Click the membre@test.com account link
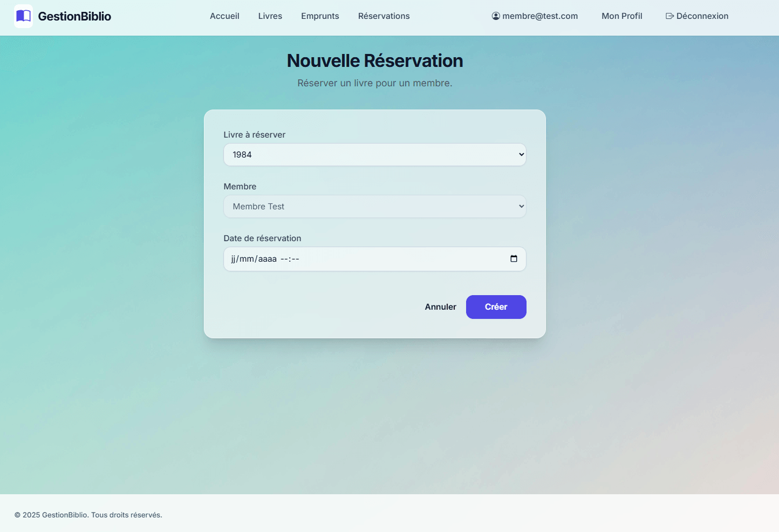779x532 pixels. click(535, 16)
